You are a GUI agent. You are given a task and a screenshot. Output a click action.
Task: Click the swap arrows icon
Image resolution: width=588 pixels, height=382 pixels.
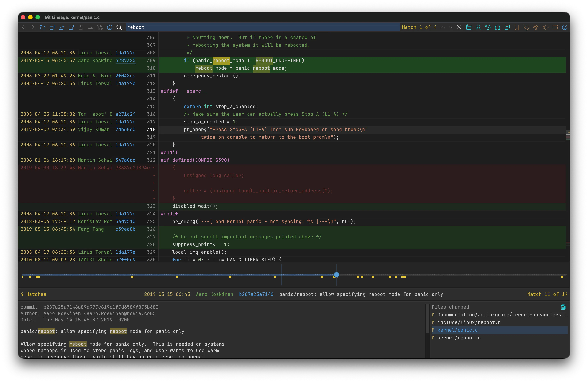[90, 27]
